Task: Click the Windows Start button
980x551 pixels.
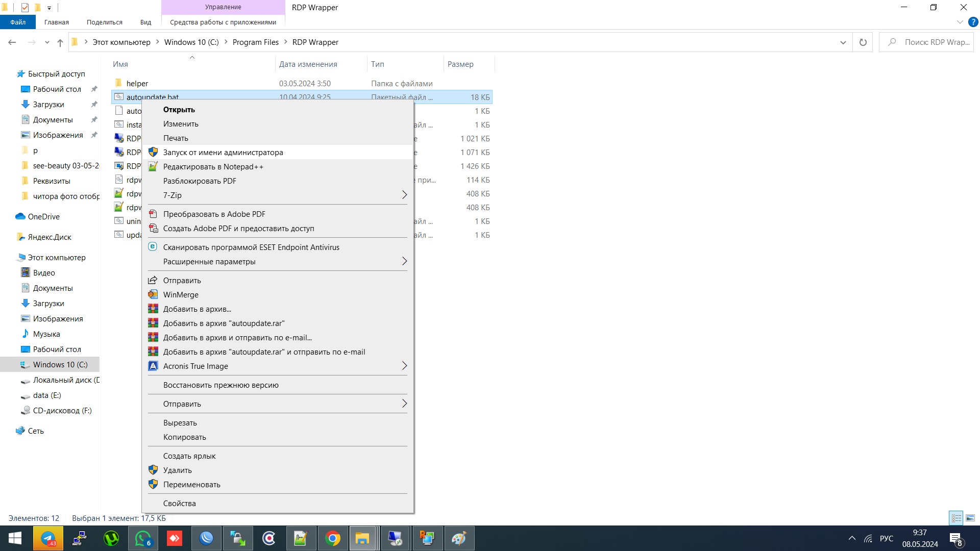Action: point(15,538)
